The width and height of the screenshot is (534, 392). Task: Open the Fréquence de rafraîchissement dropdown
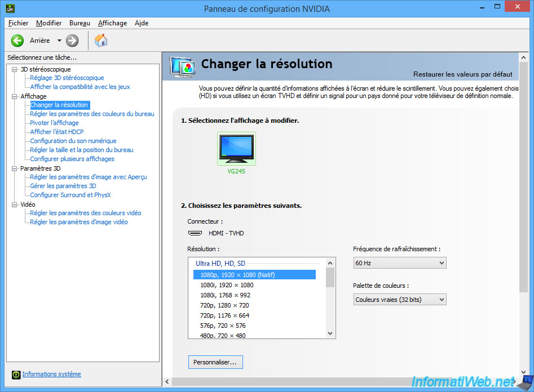tap(399, 262)
